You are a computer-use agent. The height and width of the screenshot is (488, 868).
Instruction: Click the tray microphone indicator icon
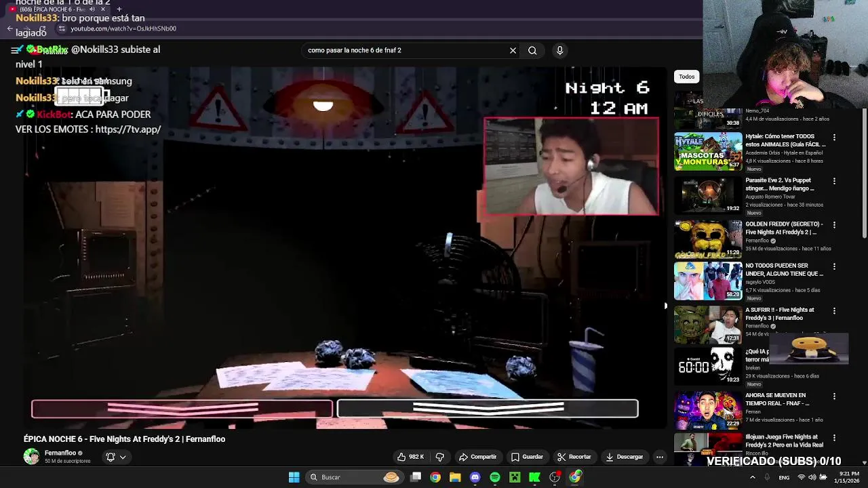tap(767, 477)
